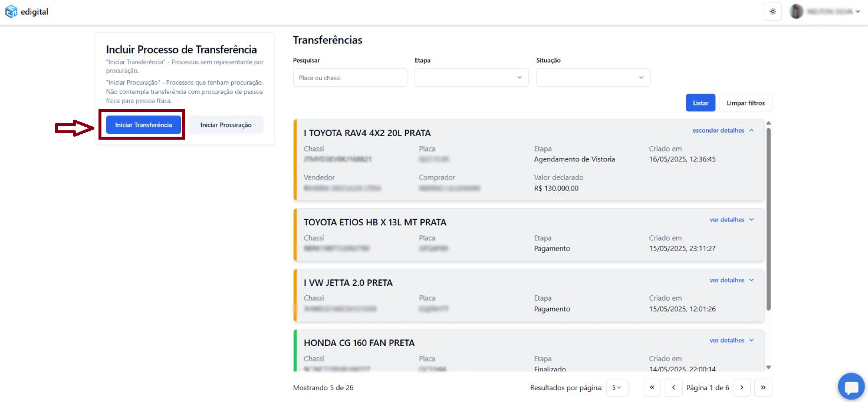Click the Listar button
Screen dimensions: 868x402
pyautogui.click(x=700, y=103)
